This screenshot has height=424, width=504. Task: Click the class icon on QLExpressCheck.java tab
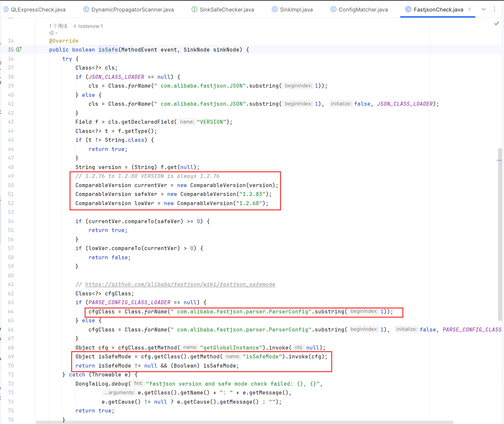(6, 10)
